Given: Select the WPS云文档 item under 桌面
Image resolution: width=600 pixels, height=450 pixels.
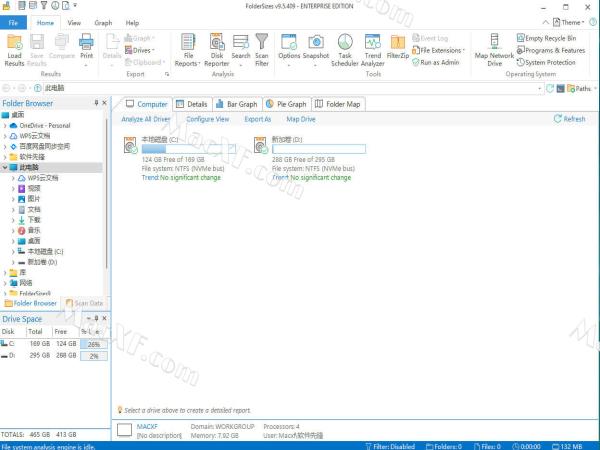Looking at the screenshot, I should coord(34,136).
